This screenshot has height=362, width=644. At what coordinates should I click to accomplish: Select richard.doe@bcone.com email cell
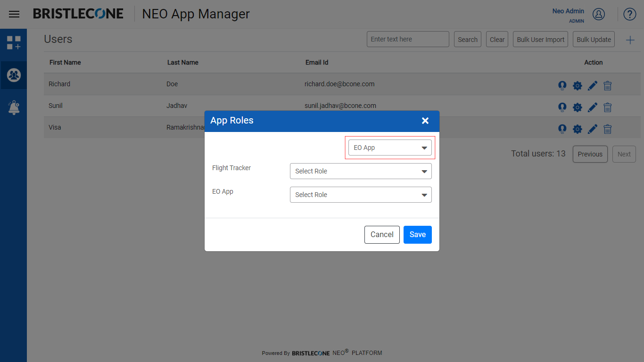point(339,84)
